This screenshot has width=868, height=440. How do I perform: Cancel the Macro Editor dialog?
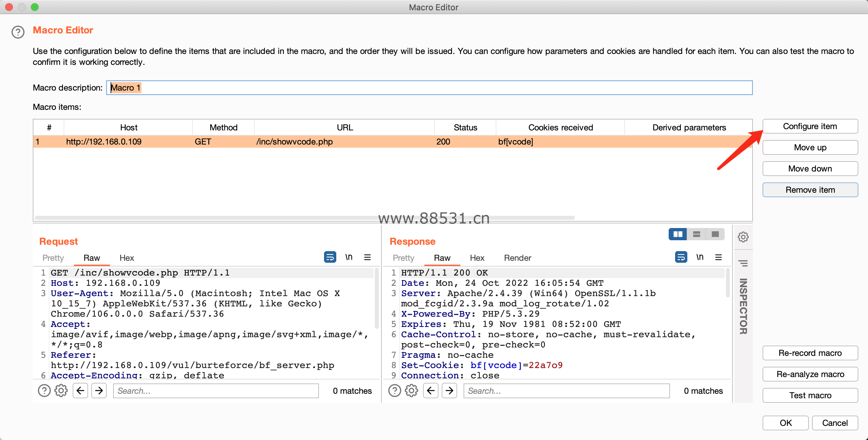coord(835,423)
